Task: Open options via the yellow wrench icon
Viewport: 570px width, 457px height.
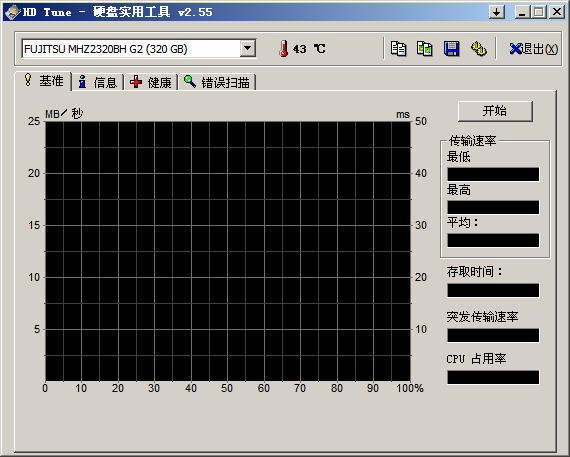Action: coord(479,48)
